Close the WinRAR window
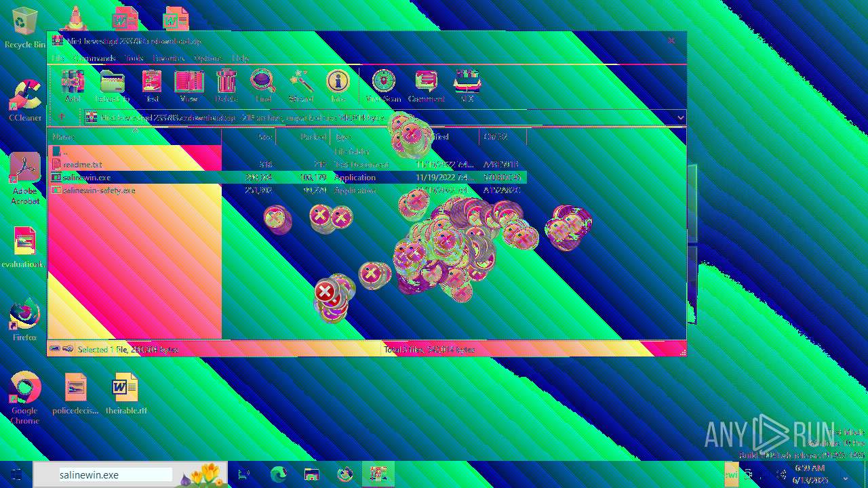The height and width of the screenshot is (488, 868). click(x=671, y=41)
